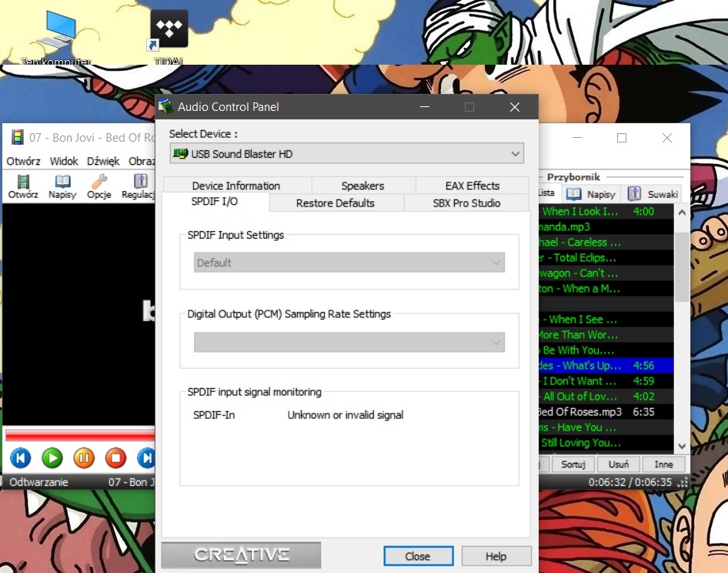Screen dimensions: 728x573
Task: Expand the Select Device dropdown
Action: [x=346, y=154]
